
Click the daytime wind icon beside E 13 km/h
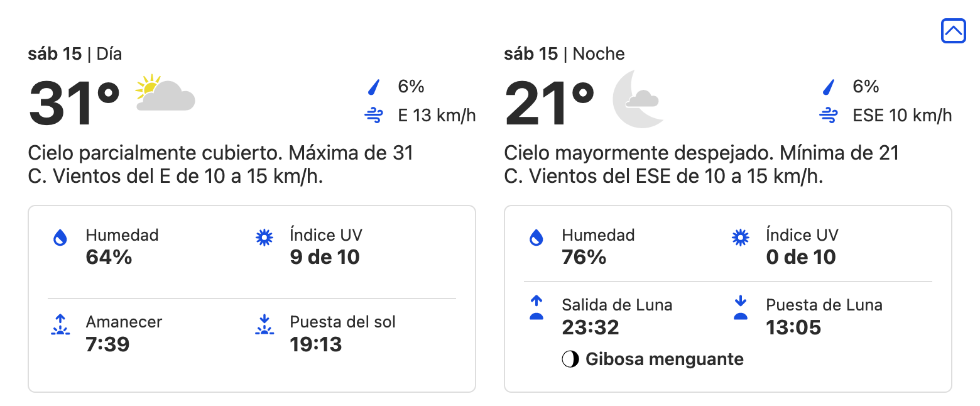click(x=374, y=116)
